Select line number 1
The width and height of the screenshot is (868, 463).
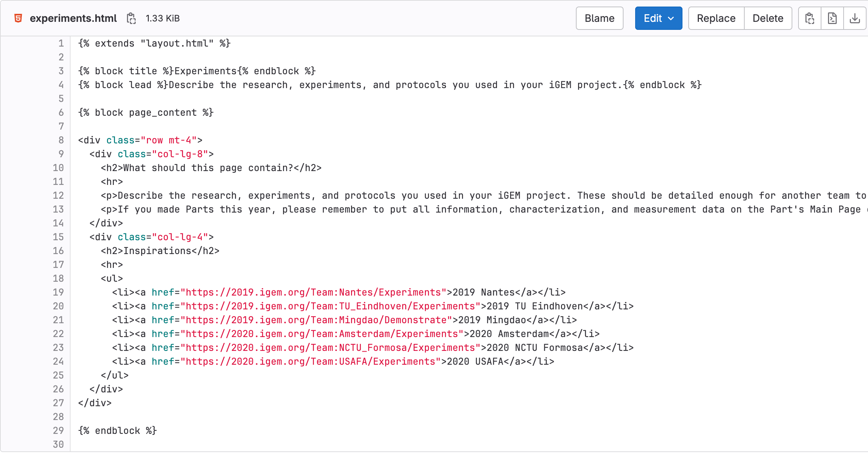(60, 43)
